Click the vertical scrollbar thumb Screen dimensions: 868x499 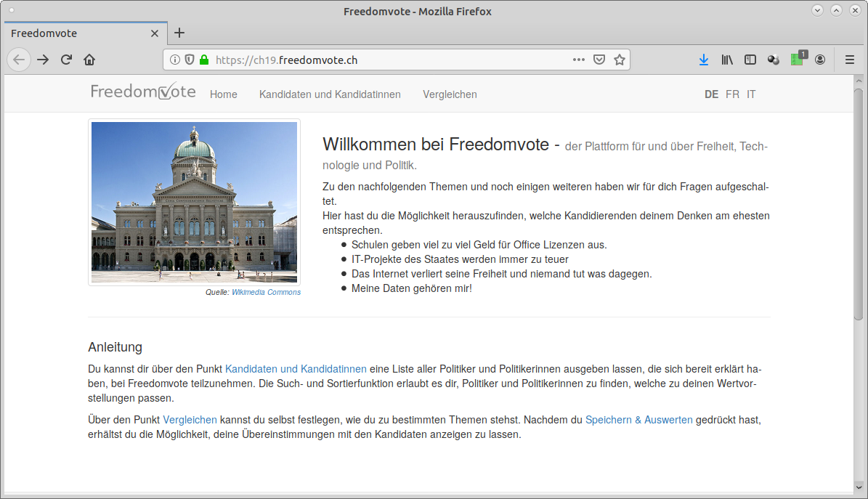tap(859, 204)
